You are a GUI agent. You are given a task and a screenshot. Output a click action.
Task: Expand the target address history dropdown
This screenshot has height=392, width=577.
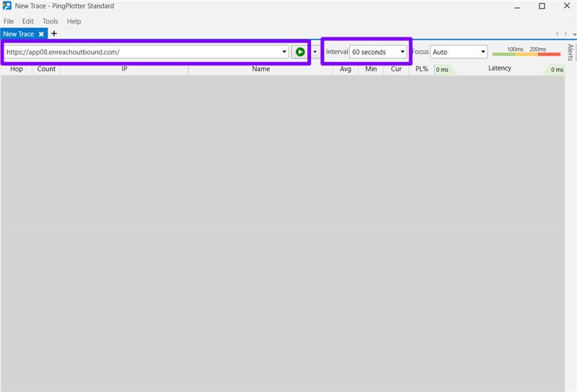pyautogui.click(x=284, y=52)
